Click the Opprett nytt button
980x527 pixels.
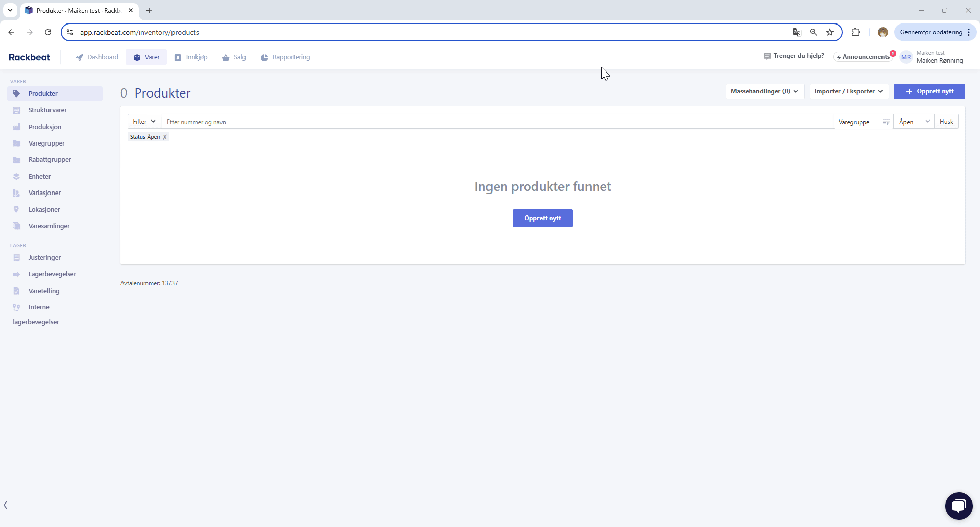pos(929,91)
